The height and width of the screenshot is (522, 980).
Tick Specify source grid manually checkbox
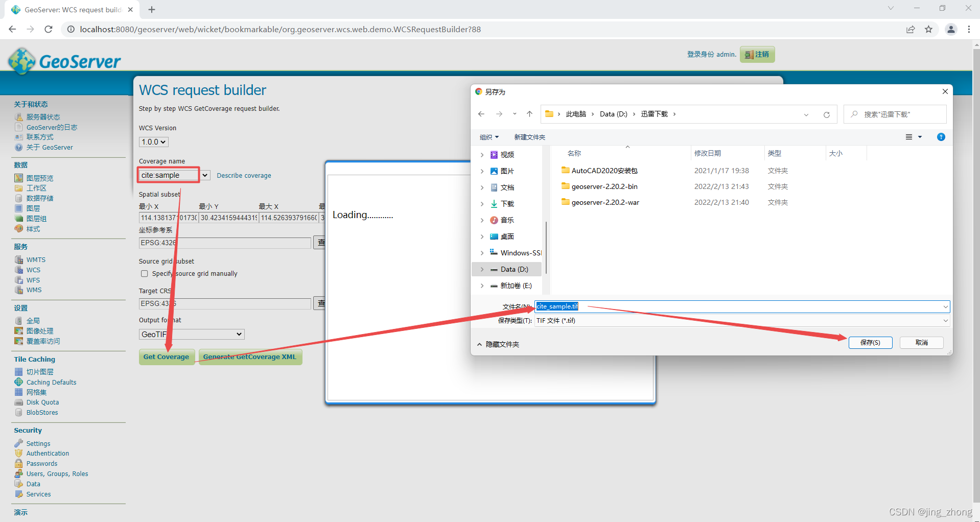[x=145, y=274]
